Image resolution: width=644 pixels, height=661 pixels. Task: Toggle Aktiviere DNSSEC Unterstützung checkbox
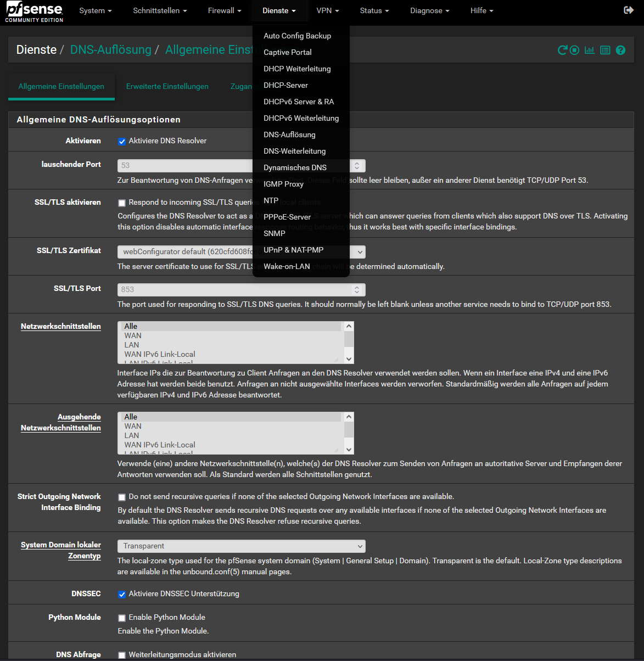point(122,595)
